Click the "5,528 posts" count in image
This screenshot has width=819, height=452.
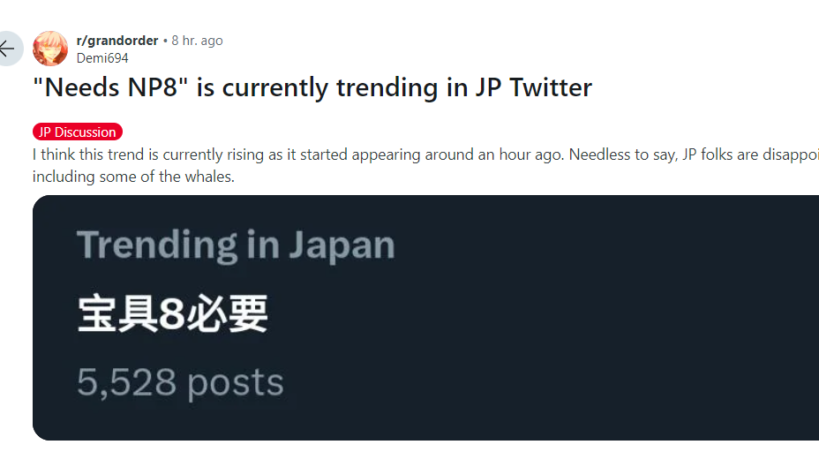point(180,382)
